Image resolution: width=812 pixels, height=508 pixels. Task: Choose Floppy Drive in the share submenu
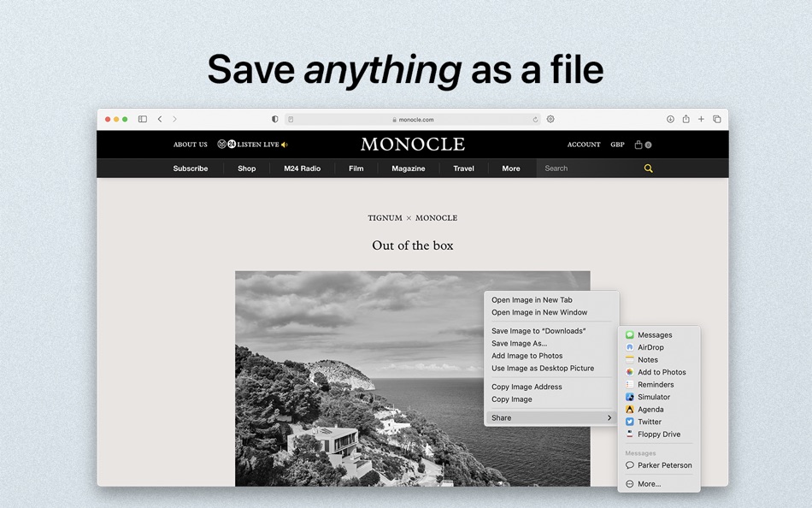tap(659, 434)
